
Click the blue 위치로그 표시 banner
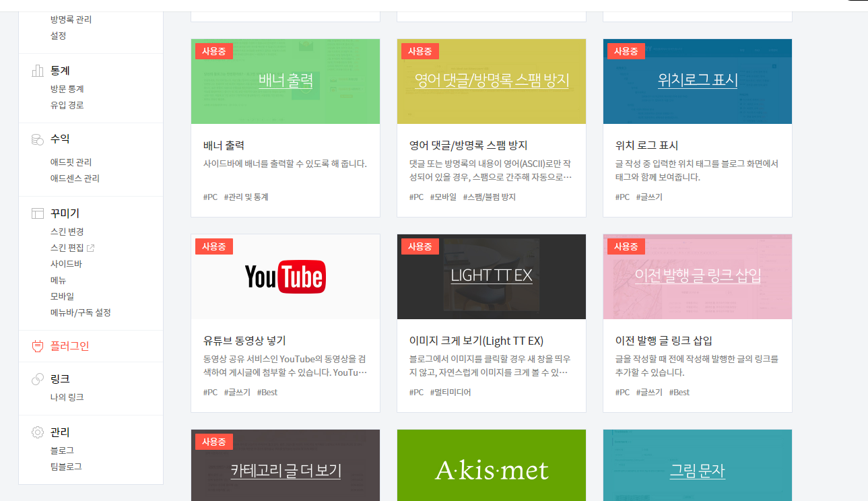[698, 81]
